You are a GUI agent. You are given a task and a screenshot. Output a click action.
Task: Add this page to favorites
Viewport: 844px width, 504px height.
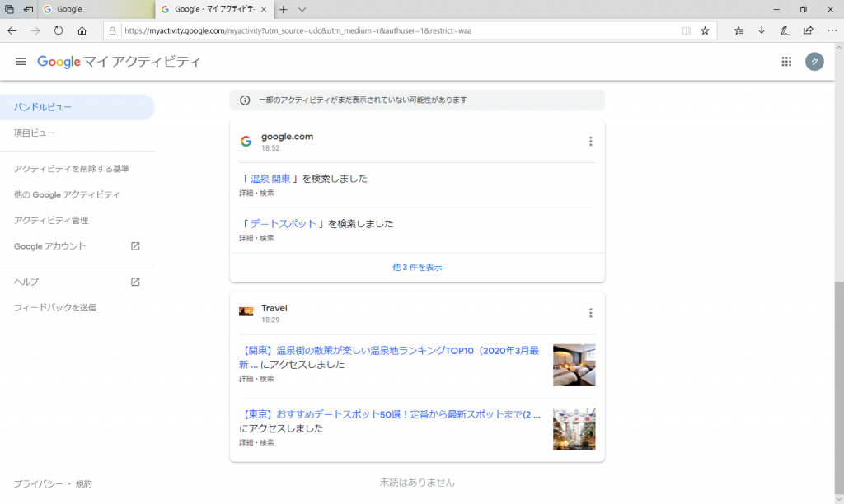[706, 31]
